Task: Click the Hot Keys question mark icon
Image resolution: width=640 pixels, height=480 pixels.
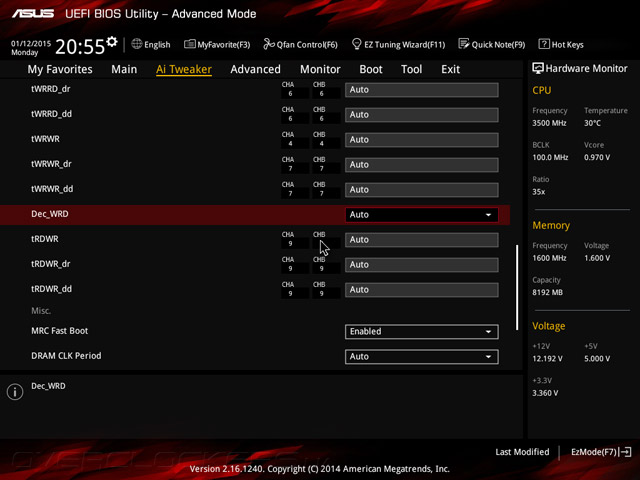Action: (x=544, y=44)
